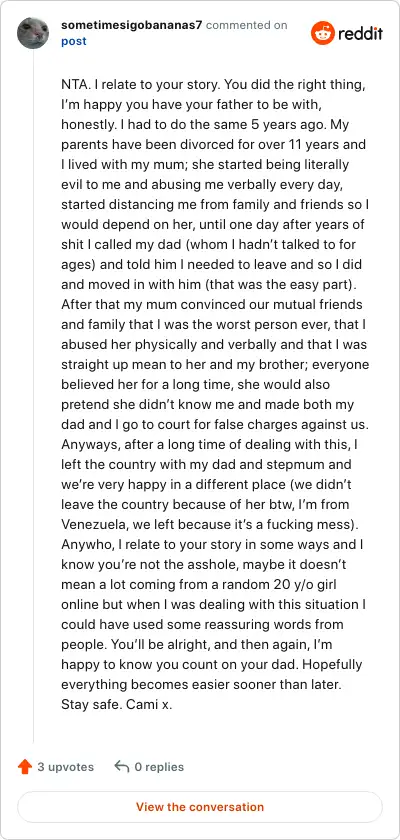Click the Reddit Snoo logo icon
Viewport: 400px width, 840px height.
coord(322,33)
